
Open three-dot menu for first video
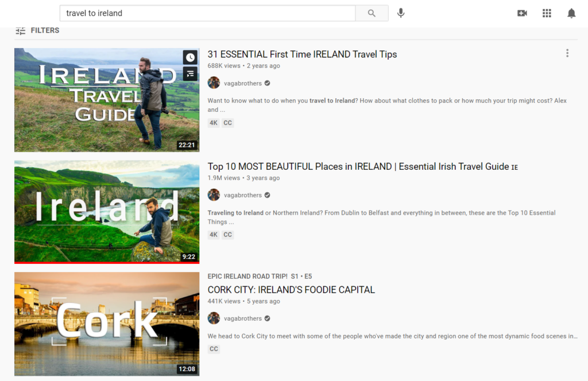pos(567,53)
